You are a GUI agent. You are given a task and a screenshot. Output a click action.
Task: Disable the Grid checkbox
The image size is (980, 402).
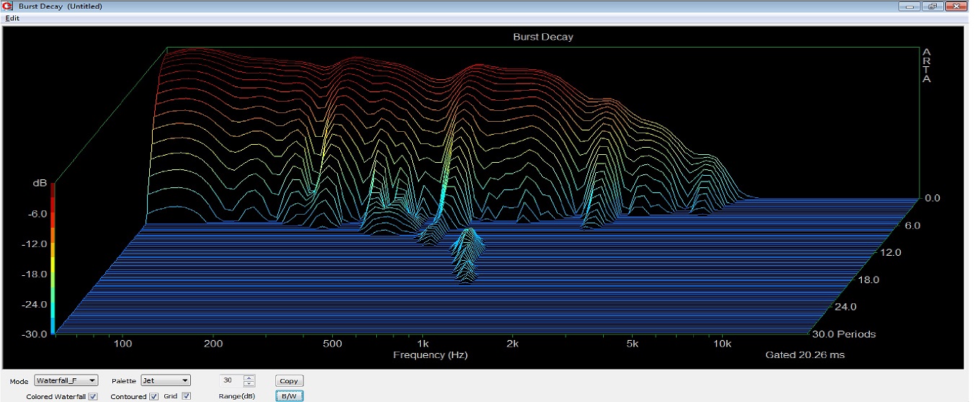[187, 396]
